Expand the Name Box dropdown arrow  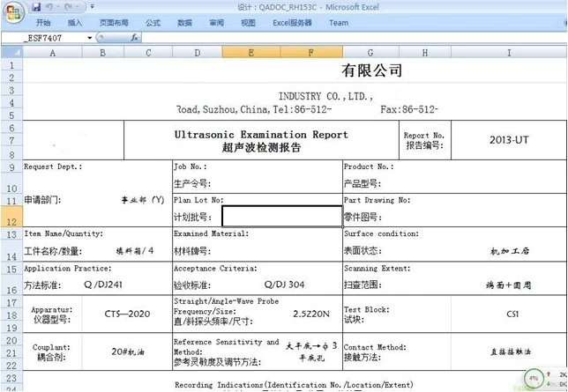[x=90, y=39]
